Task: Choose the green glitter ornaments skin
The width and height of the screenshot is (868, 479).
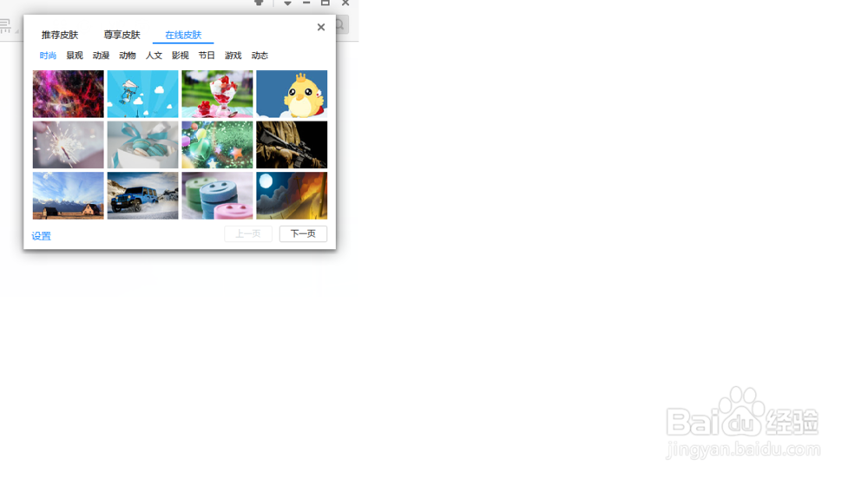Action: [x=217, y=145]
